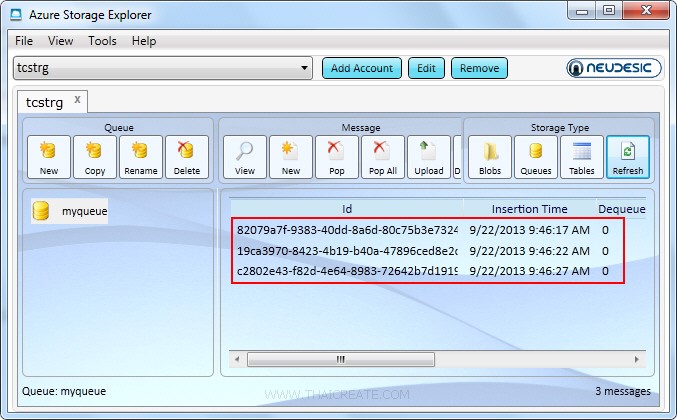Click insertion time 9/22/2013 9:46:17 AM
Screen dimensions: 677x420
click(529, 230)
